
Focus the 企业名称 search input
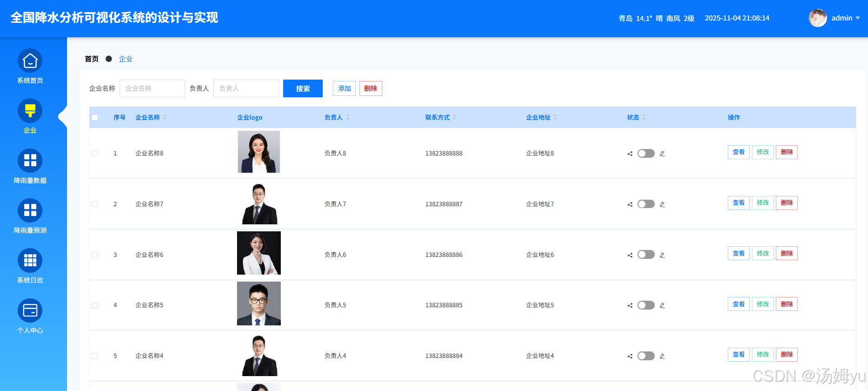click(x=152, y=88)
